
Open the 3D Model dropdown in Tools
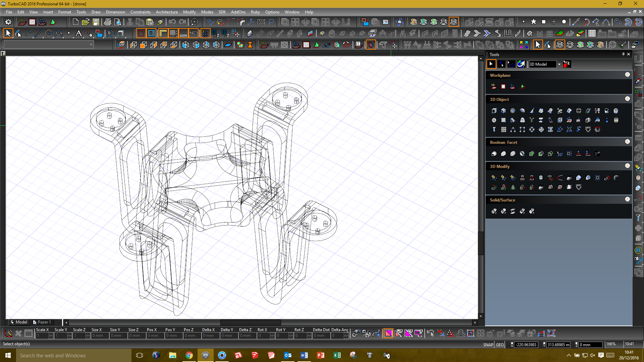(559, 64)
